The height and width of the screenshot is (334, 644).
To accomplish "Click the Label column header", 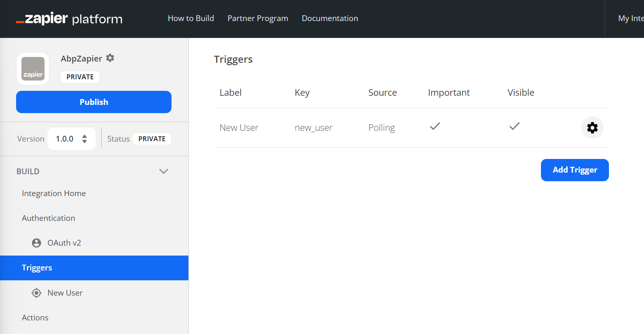I will coord(230,92).
